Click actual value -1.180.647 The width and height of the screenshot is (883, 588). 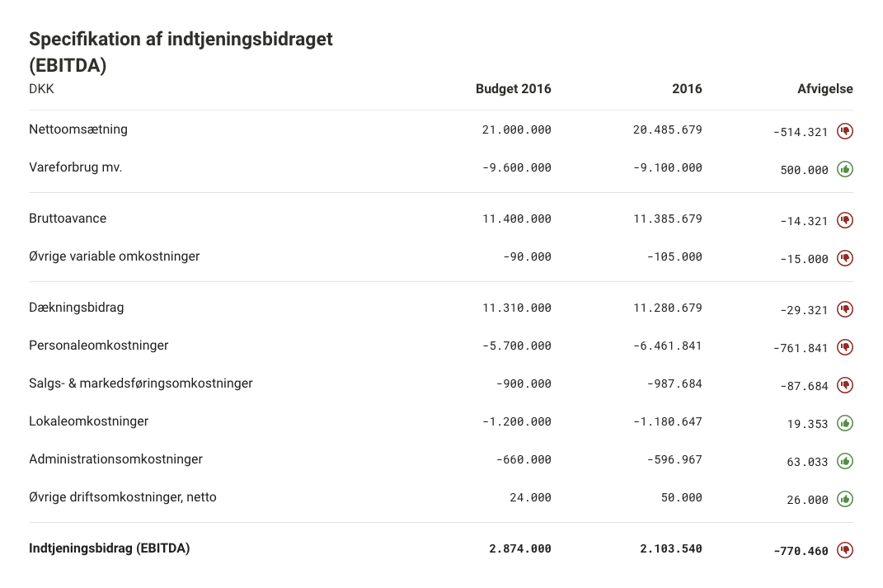click(667, 422)
